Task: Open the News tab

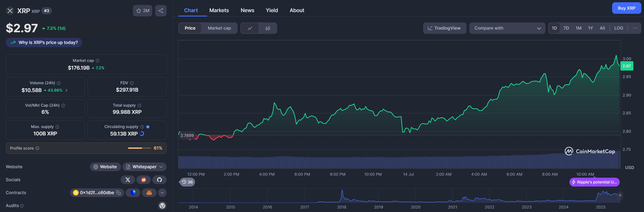Action: tap(247, 10)
